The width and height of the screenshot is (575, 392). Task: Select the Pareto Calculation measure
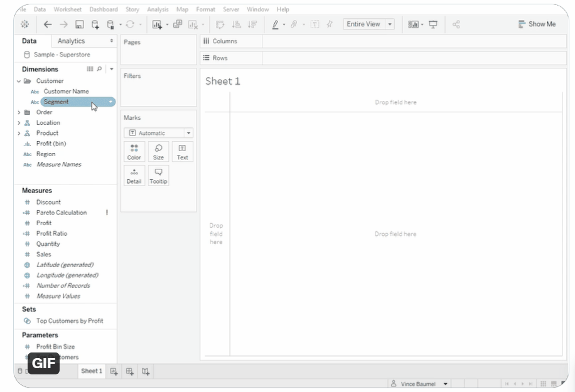tap(62, 213)
